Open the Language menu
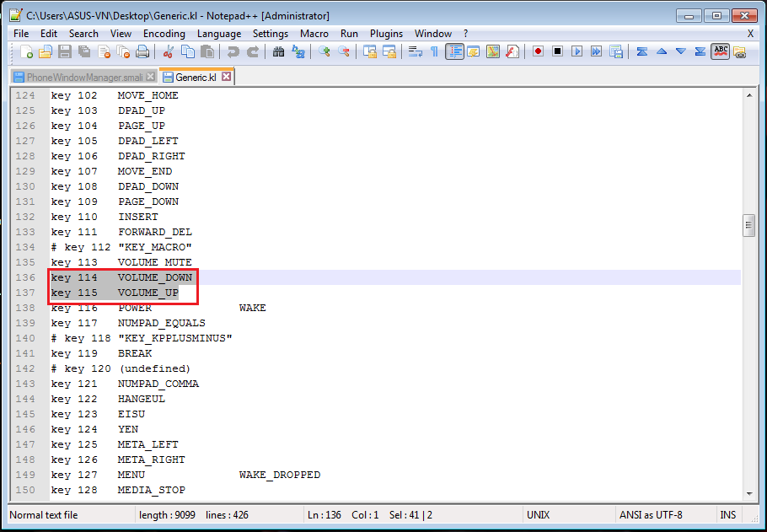This screenshot has width=767, height=532. pyautogui.click(x=219, y=33)
